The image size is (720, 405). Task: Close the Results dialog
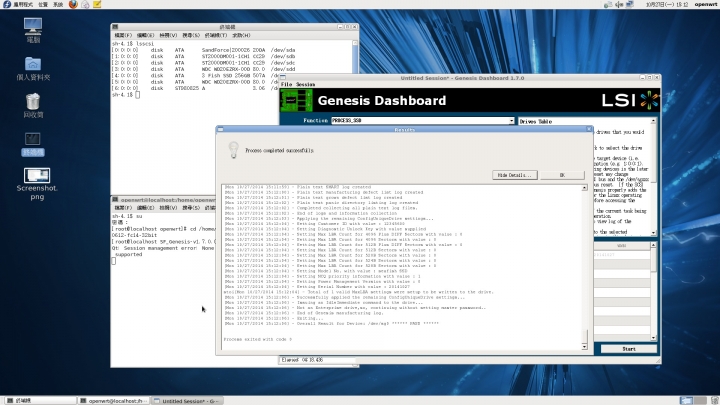click(589, 129)
